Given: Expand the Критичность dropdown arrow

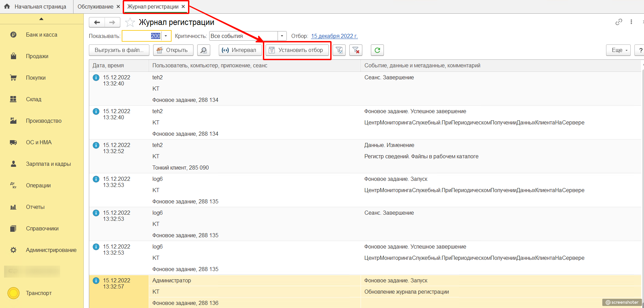Looking at the screenshot, I should point(282,36).
